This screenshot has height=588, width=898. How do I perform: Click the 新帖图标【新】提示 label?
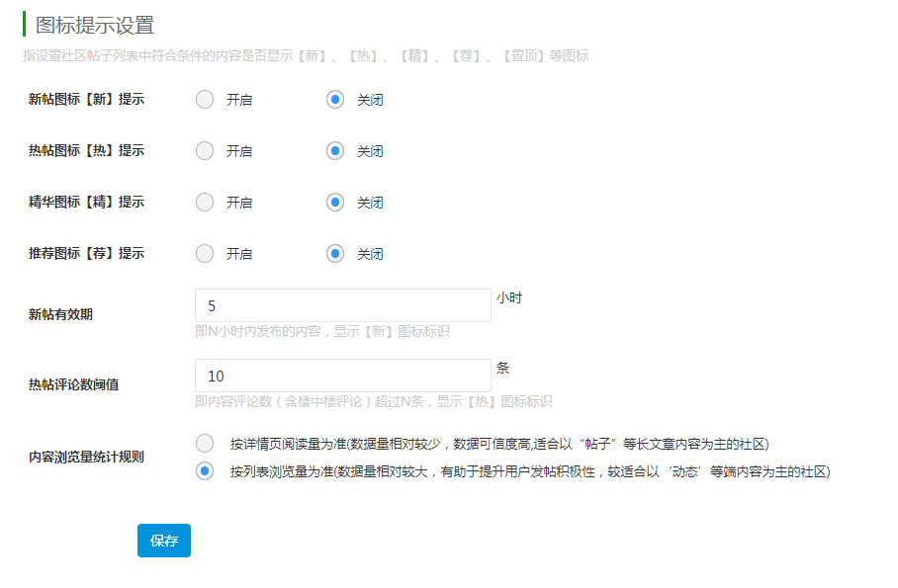pos(86,99)
